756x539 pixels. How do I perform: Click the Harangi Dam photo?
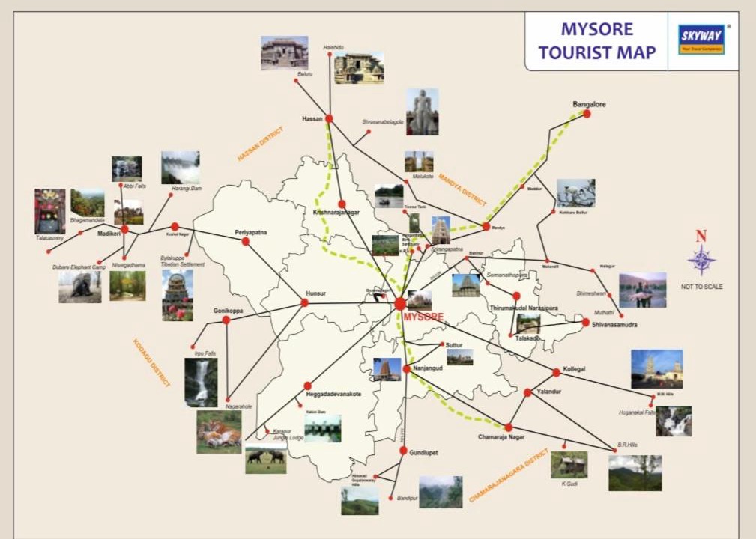click(x=181, y=168)
